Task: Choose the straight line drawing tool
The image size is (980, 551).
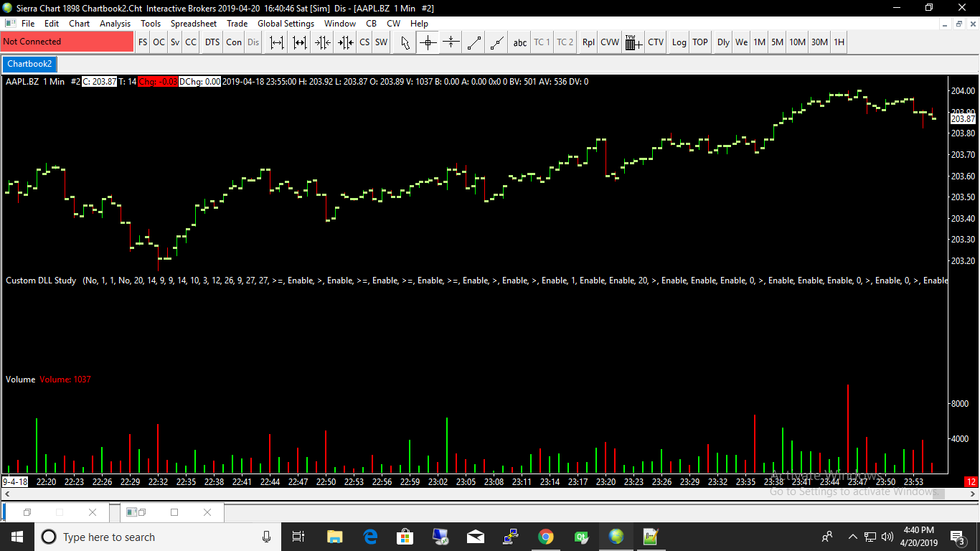Action: pos(474,42)
